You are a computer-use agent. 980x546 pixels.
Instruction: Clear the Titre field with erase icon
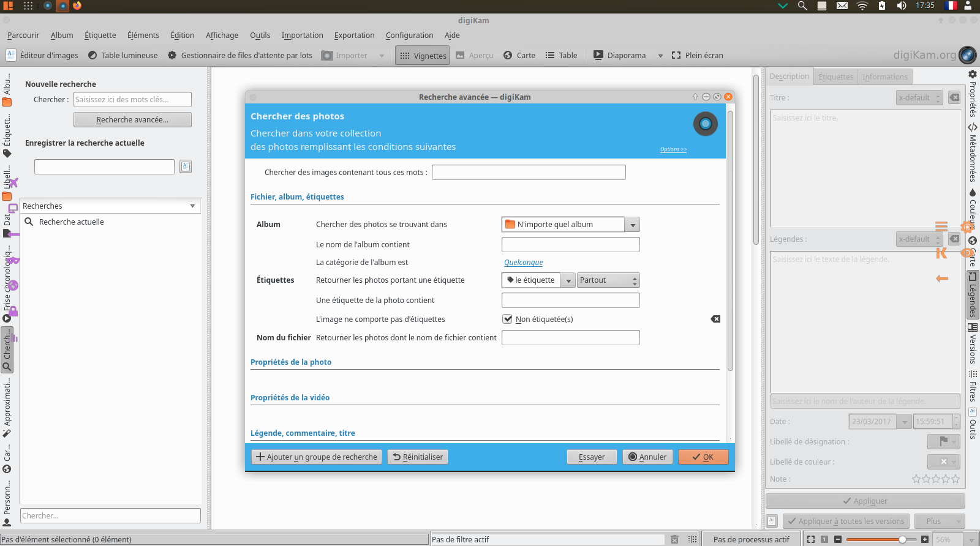954,97
